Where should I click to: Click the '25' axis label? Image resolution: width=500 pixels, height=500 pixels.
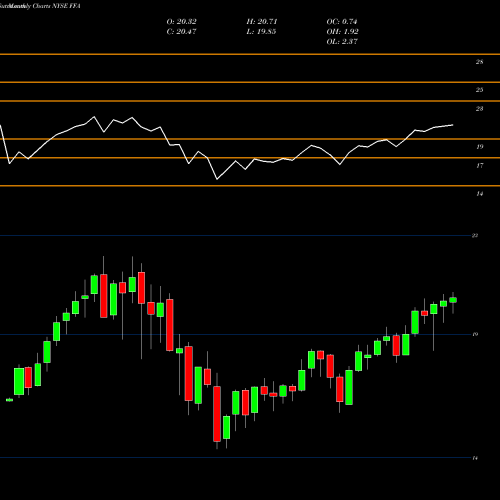[x=479, y=90]
